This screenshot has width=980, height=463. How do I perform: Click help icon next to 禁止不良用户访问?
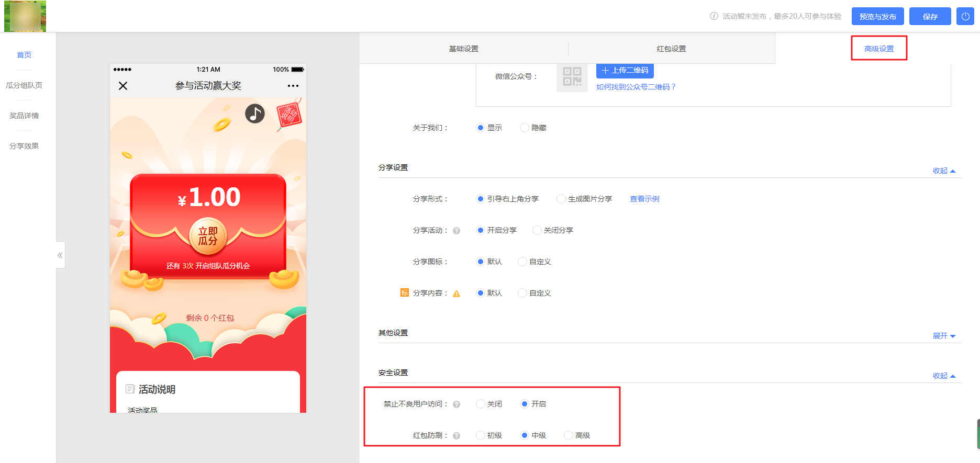point(456,404)
